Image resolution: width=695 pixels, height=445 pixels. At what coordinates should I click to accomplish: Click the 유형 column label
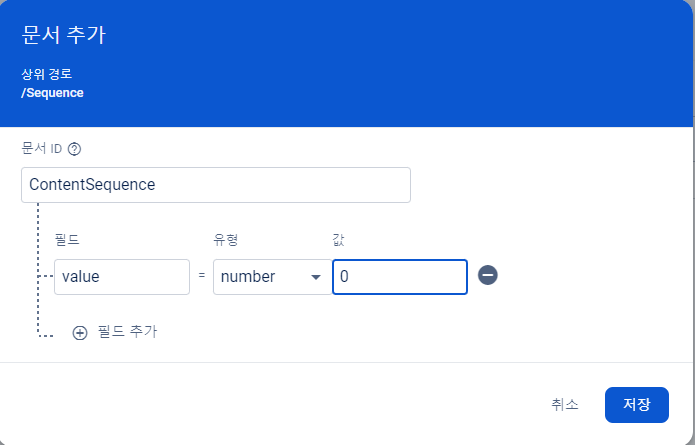click(x=225, y=240)
